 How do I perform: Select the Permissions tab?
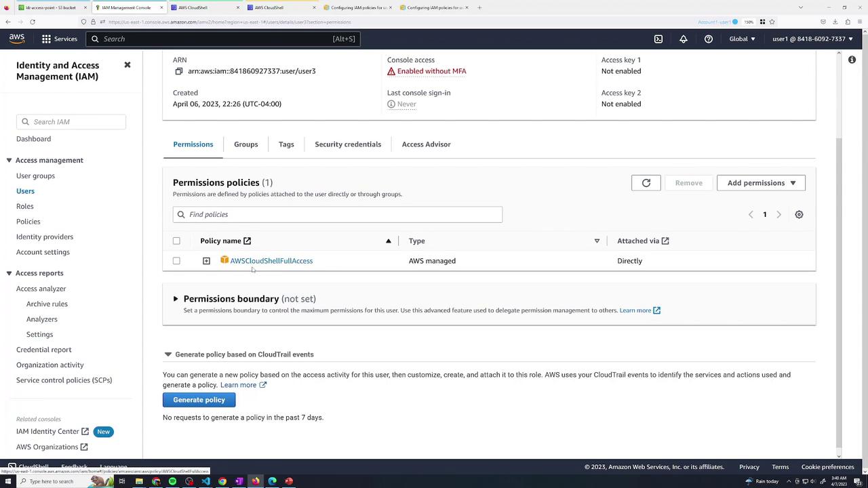[x=193, y=144]
